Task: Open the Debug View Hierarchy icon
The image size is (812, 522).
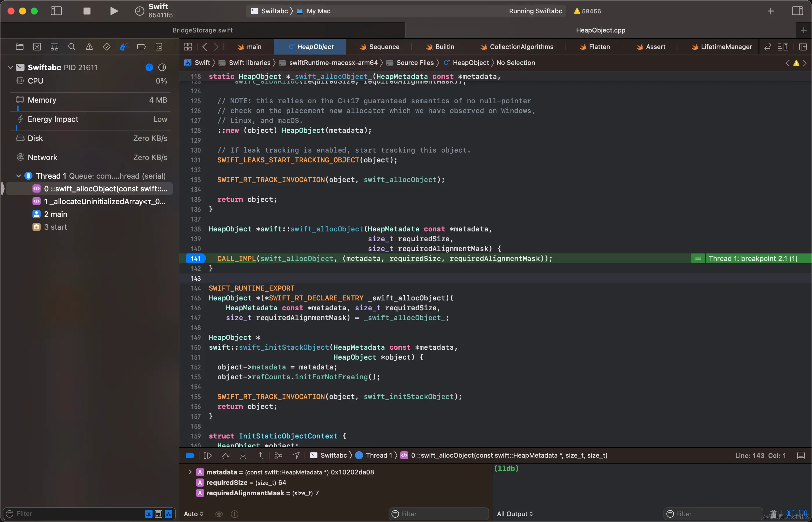Action: tap(278, 456)
